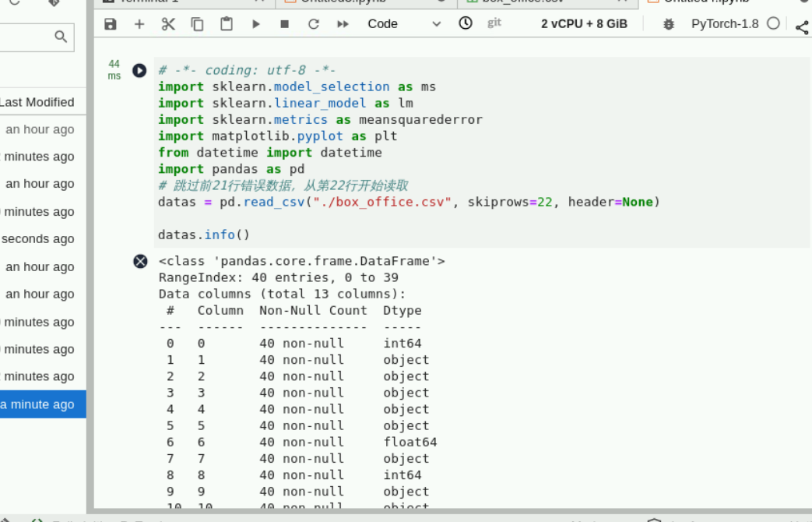Click the 'header=None' argument
This screenshot has width=812, height=522.
[x=610, y=202]
